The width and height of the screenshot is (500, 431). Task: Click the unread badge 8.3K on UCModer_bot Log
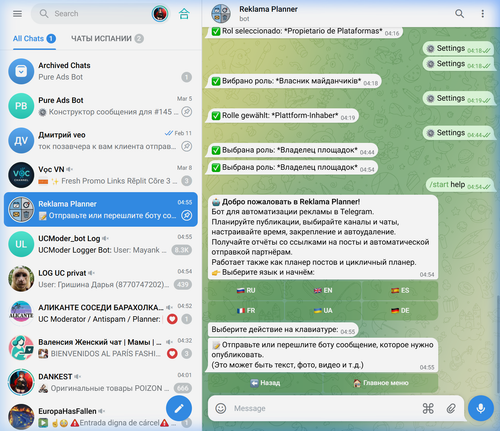[182, 250]
